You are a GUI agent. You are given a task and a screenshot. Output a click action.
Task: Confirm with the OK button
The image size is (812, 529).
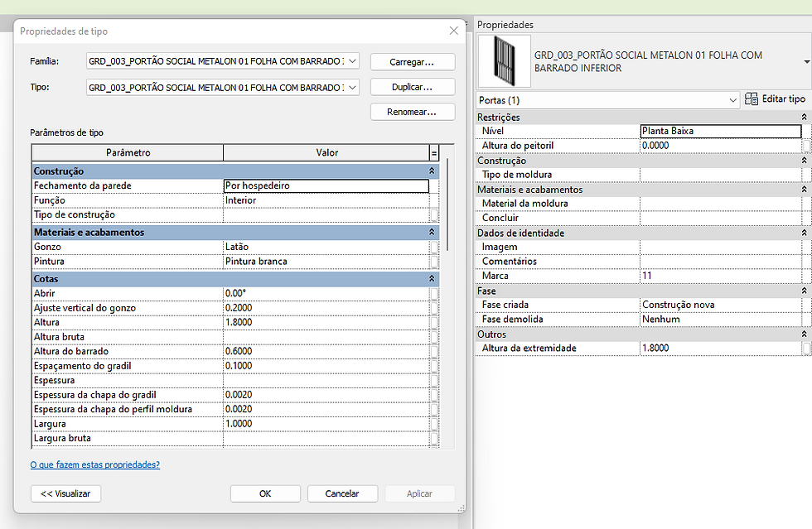[x=265, y=493]
